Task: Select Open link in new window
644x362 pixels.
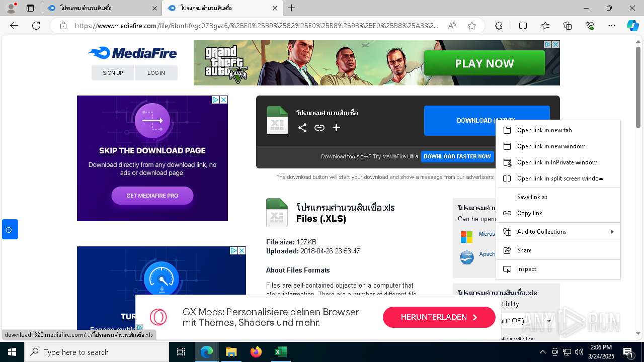Action: [558, 146]
